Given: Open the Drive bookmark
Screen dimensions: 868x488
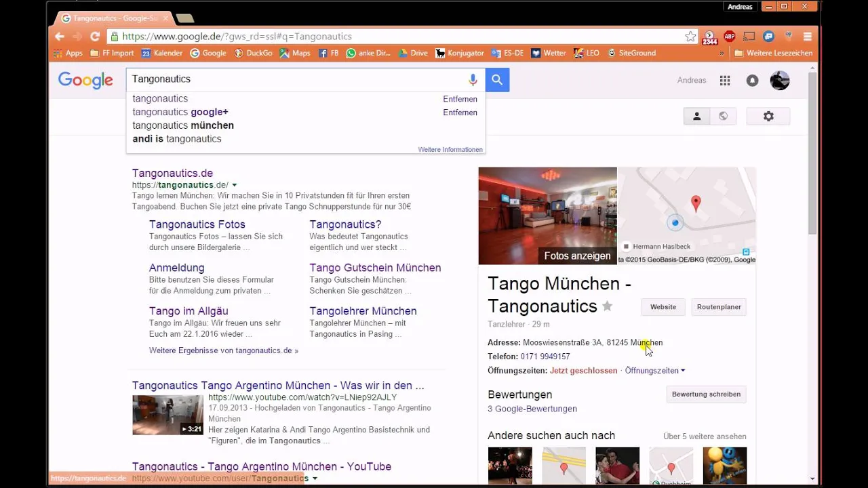Looking at the screenshot, I should pos(413,53).
